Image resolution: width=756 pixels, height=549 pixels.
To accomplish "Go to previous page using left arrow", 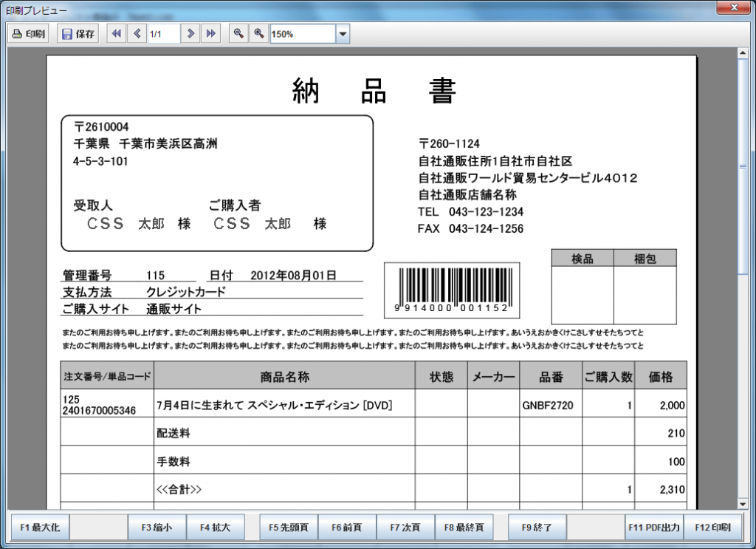I will (137, 34).
